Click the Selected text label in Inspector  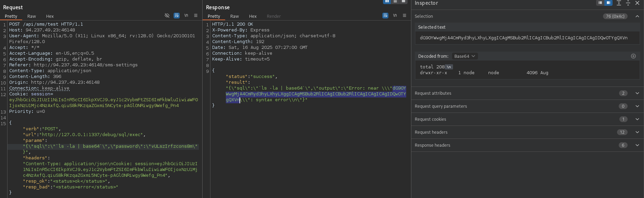[432, 27]
